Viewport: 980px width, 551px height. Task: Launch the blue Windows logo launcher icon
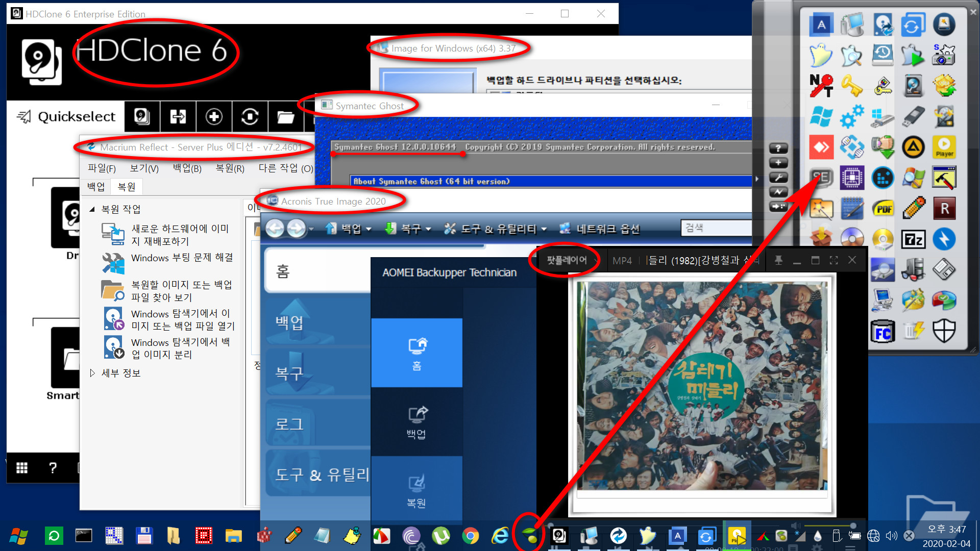pyautogui.click(x=821, y=117)
